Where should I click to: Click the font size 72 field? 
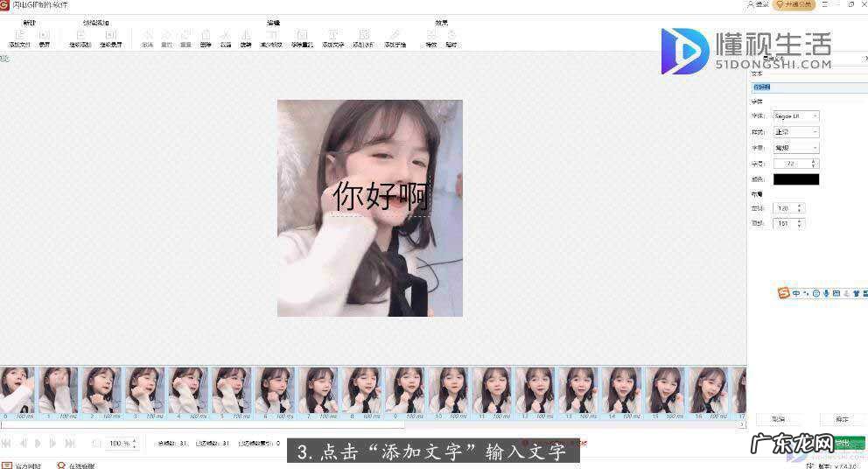[x=796, y=164]
